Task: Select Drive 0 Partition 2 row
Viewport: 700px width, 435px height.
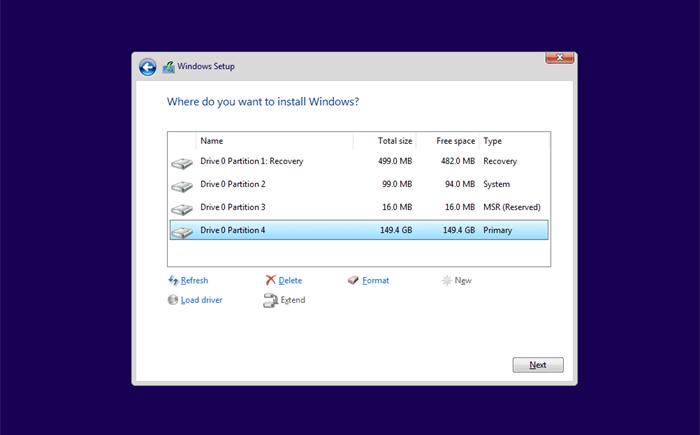Action: point(359,184)
